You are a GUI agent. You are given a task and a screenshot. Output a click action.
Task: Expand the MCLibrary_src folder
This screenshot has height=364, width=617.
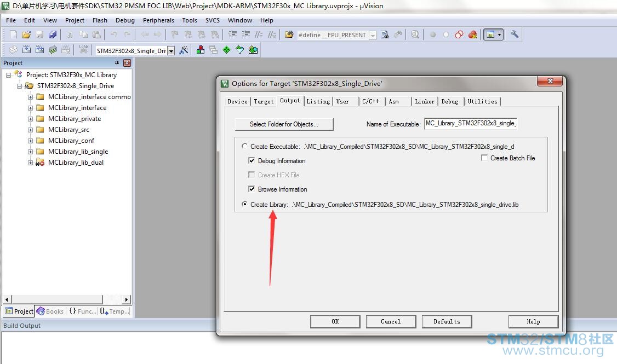tap(30, 130)
